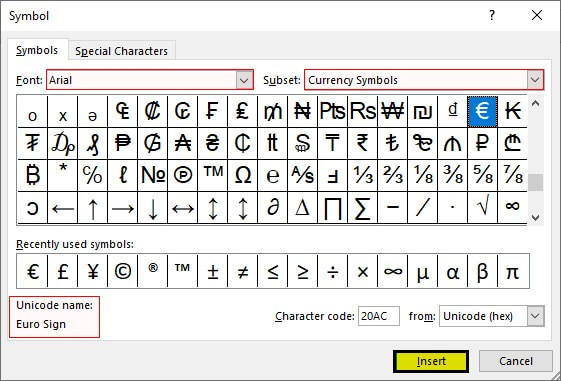This screenshot has height=381, width=561.
Task: Select the sound recording copyright ℗ symbol
Action: [x=182, y=175]
